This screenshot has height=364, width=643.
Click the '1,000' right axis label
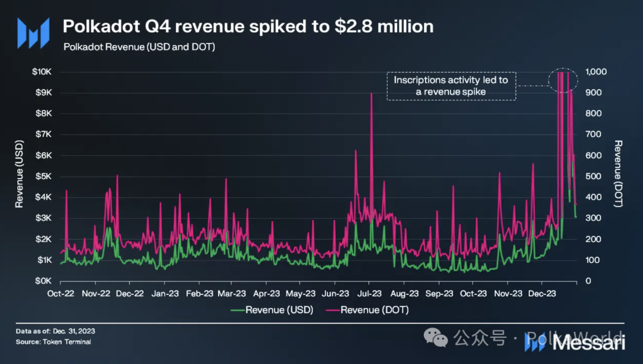pos(596,71)
